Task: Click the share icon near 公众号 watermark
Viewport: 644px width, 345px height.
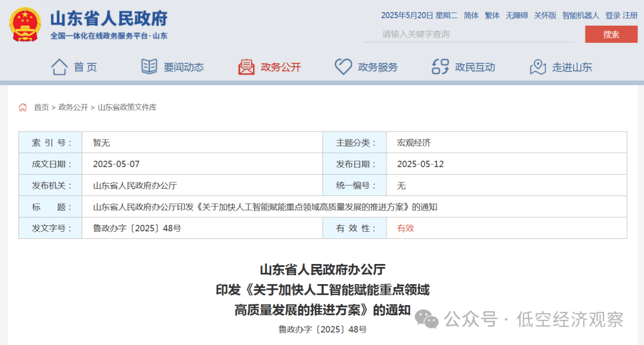Action: (425, 318)
